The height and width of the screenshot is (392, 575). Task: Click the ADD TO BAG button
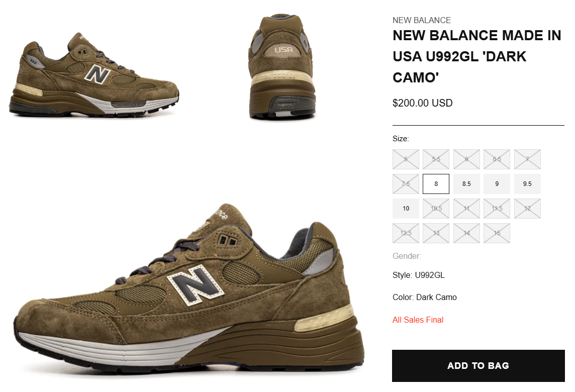[x=478, y=365]
